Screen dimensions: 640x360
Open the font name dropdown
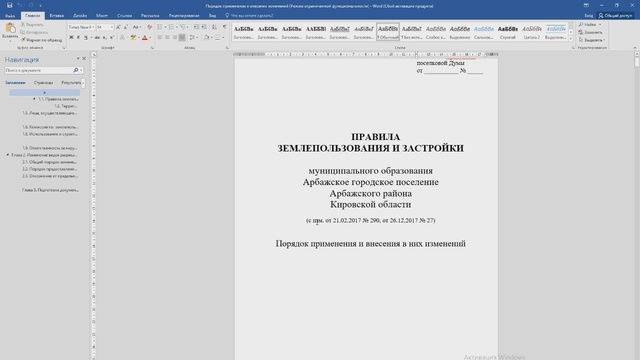(x=93, y=27)
